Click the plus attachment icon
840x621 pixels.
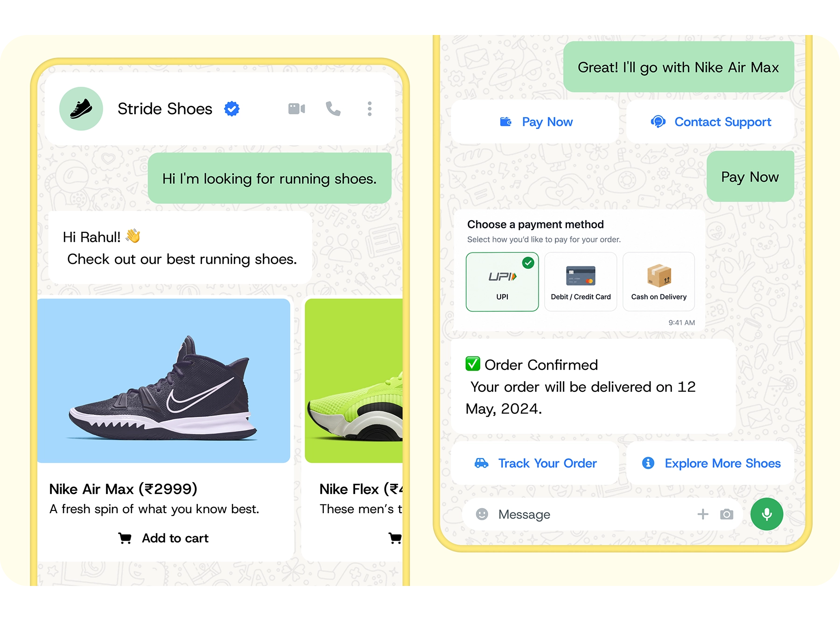pos(703,514)
